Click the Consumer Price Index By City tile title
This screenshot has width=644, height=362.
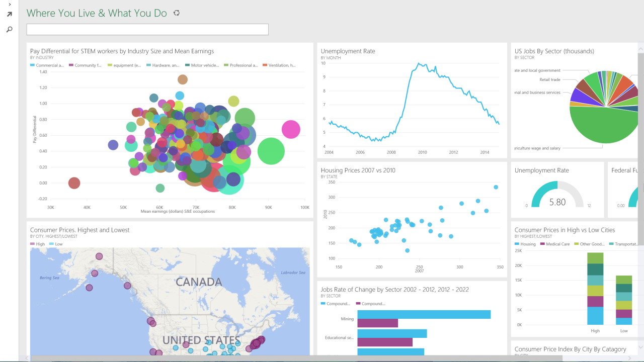pyautogui.click(x=571, y=349)
